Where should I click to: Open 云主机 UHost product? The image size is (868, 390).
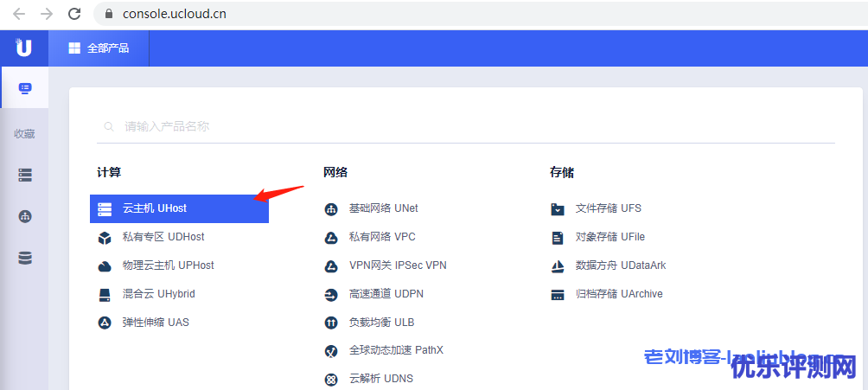(179, 209)
